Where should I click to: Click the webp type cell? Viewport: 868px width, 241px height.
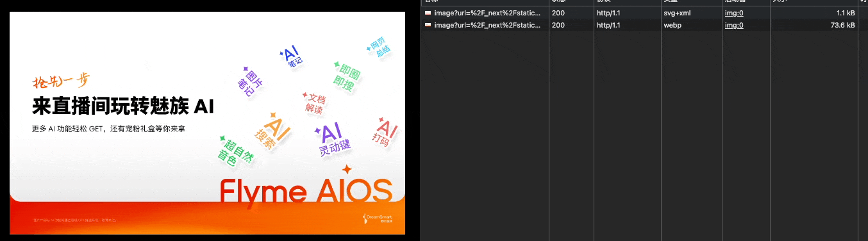(x=672, y=25)
